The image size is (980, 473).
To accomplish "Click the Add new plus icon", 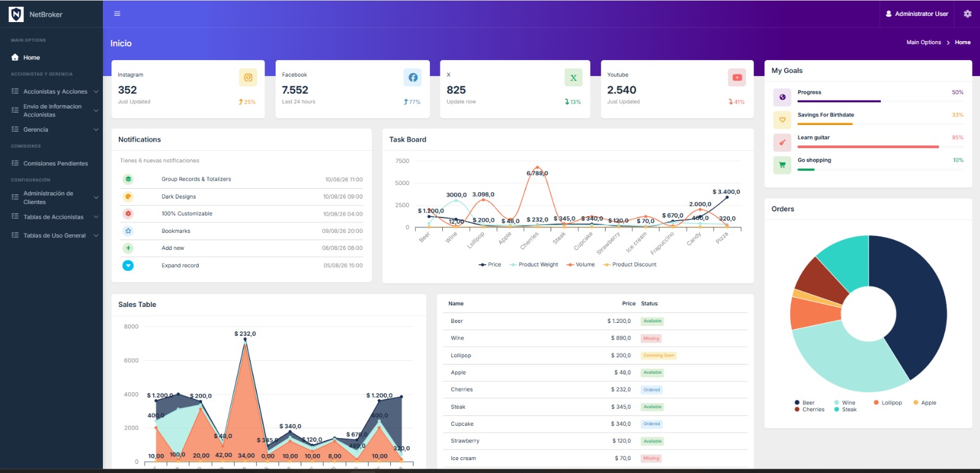I will [x=128, y=248].
